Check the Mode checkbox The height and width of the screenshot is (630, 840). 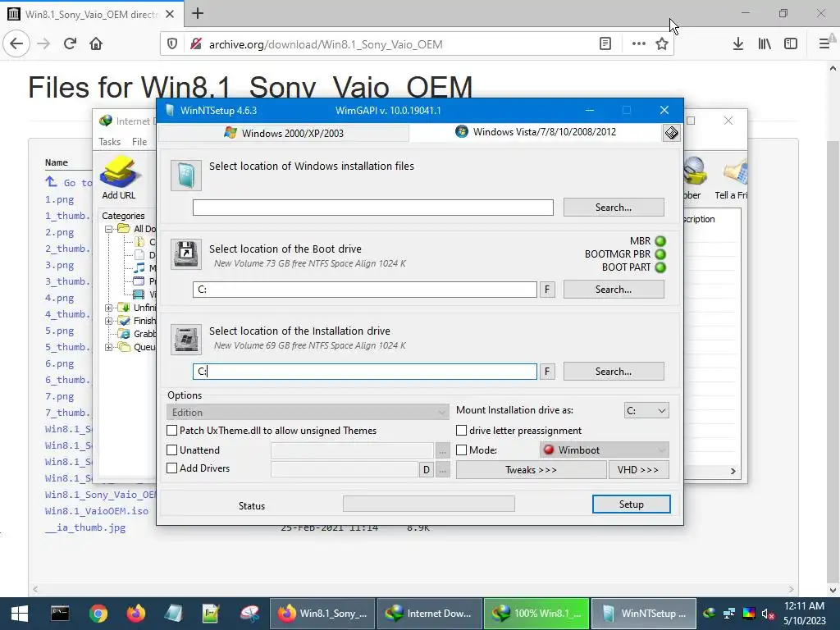[x=461, y=450]
